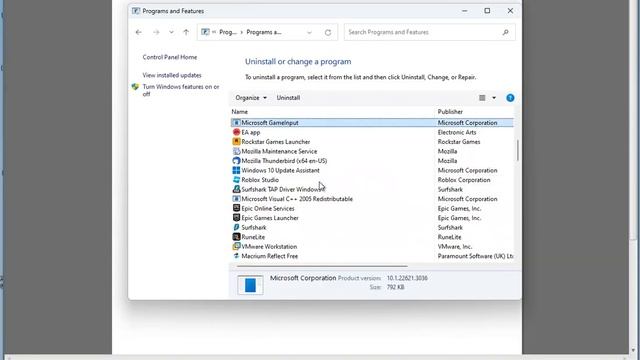Click the change view icon

482,98
